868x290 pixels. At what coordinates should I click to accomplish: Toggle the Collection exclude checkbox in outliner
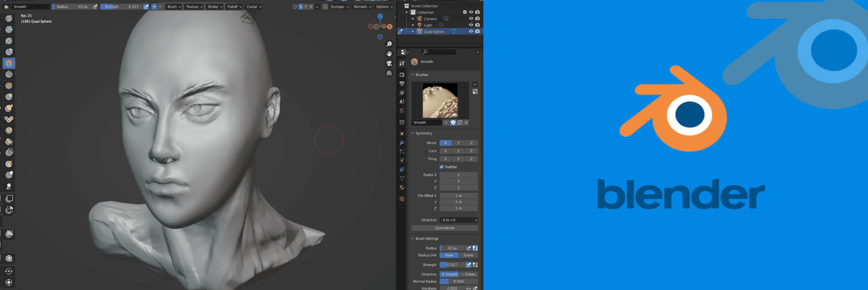[465, 12]
